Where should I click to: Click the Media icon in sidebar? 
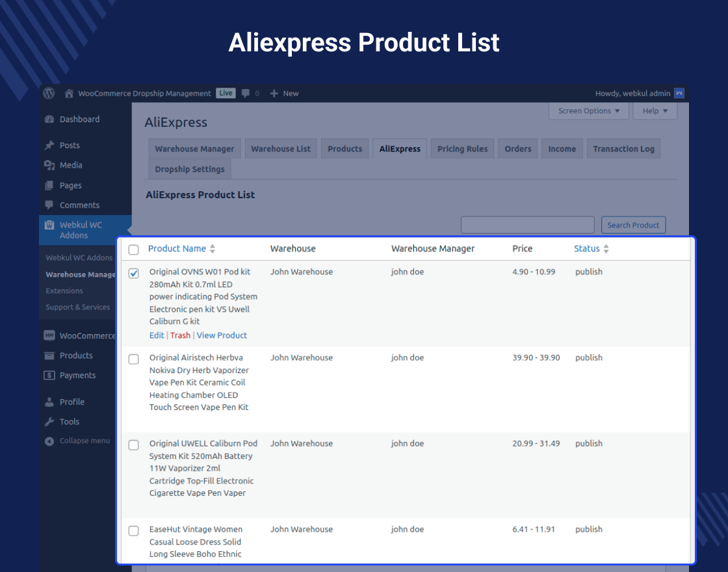coord(49,165)
